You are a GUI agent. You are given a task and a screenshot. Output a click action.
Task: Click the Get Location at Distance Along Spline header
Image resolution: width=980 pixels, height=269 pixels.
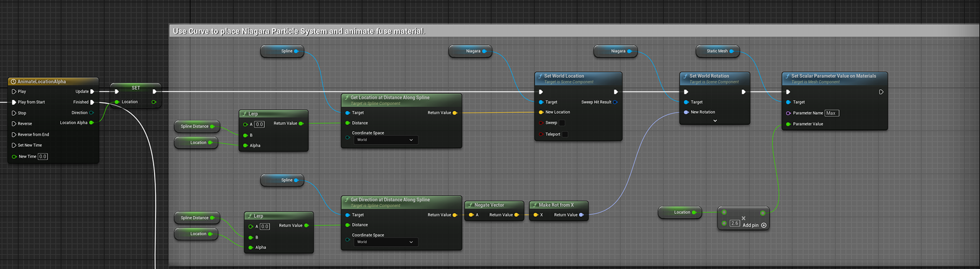[401, 100]
